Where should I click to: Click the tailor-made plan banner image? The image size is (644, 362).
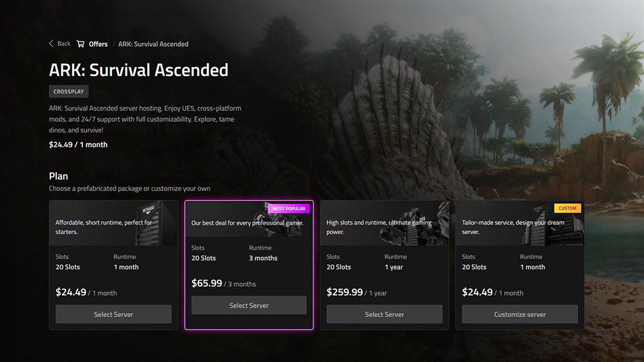520,223
